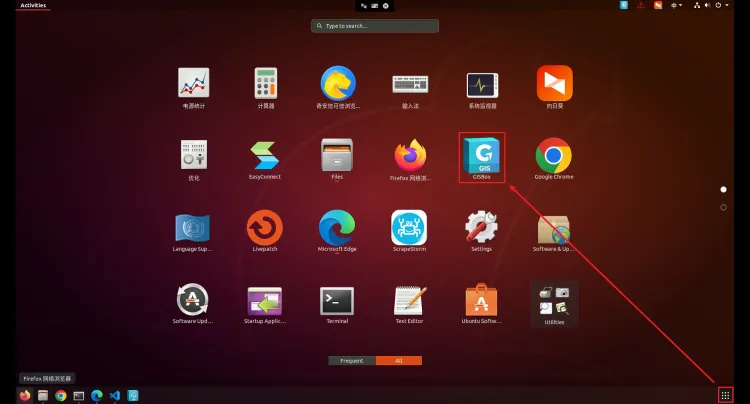This screenshot has width=750, height=404.
Task: Launch Ubuntu Software store
Action: coord(482,299)
